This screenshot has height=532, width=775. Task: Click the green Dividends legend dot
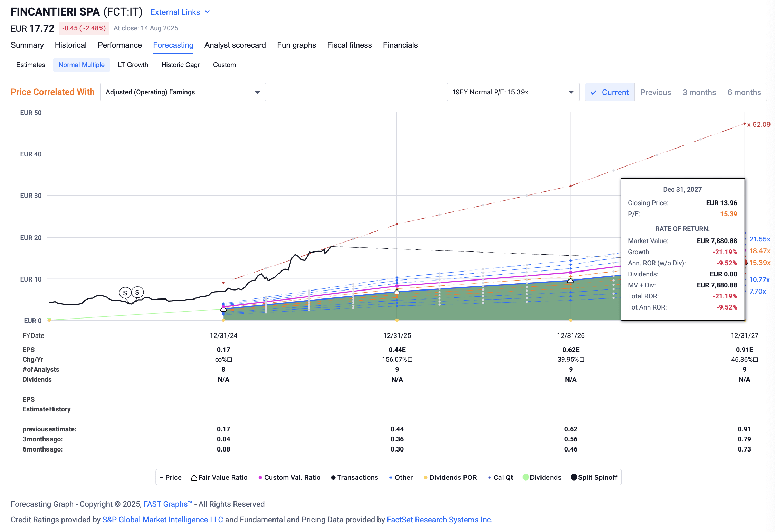click(x=525, y=477)
